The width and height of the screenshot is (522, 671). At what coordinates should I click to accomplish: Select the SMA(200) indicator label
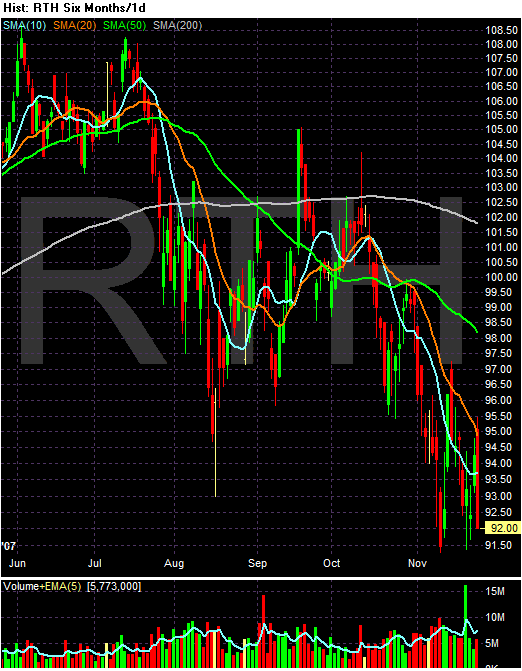point(178,26)
